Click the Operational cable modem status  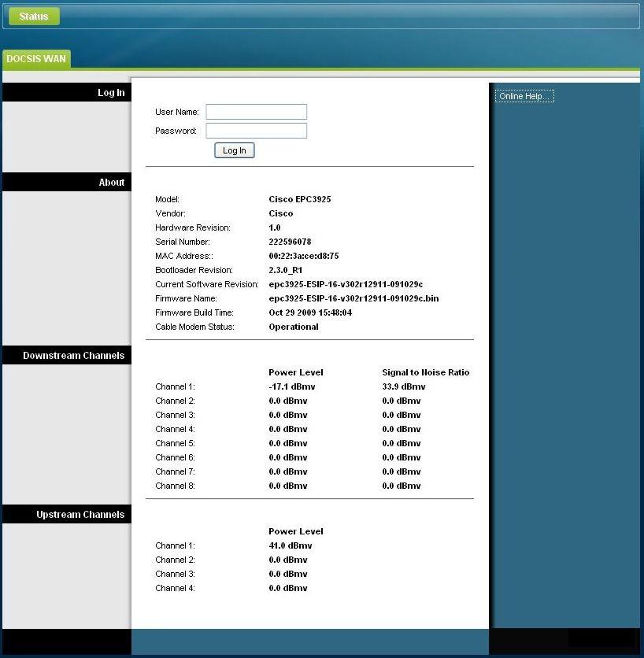click(x=294, y=327)
